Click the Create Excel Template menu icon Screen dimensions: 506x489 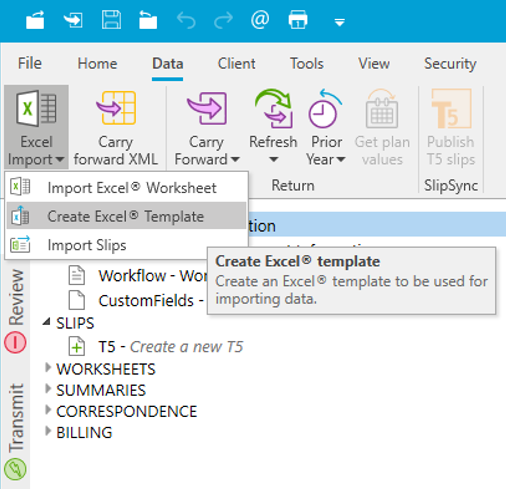[x=20, y=215]
